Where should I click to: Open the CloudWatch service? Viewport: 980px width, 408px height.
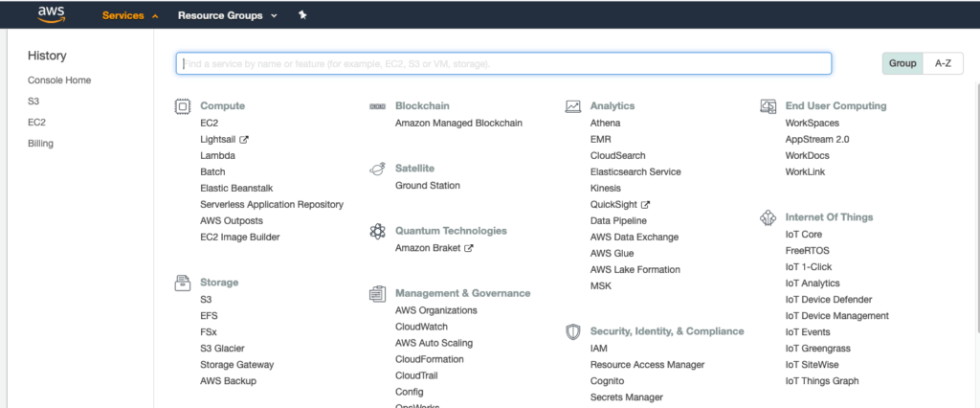click(421, 327)
